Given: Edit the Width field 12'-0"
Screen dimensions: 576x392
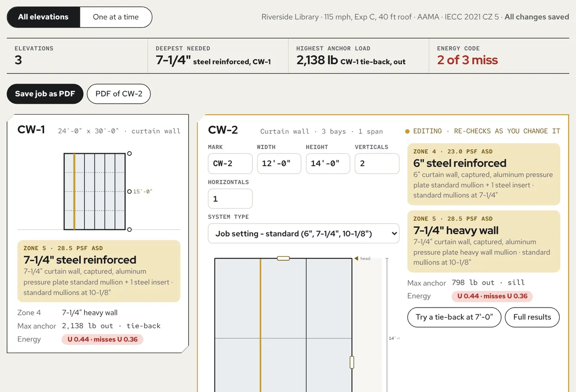Looking at the screenshot, I should [x=279, y=164].
